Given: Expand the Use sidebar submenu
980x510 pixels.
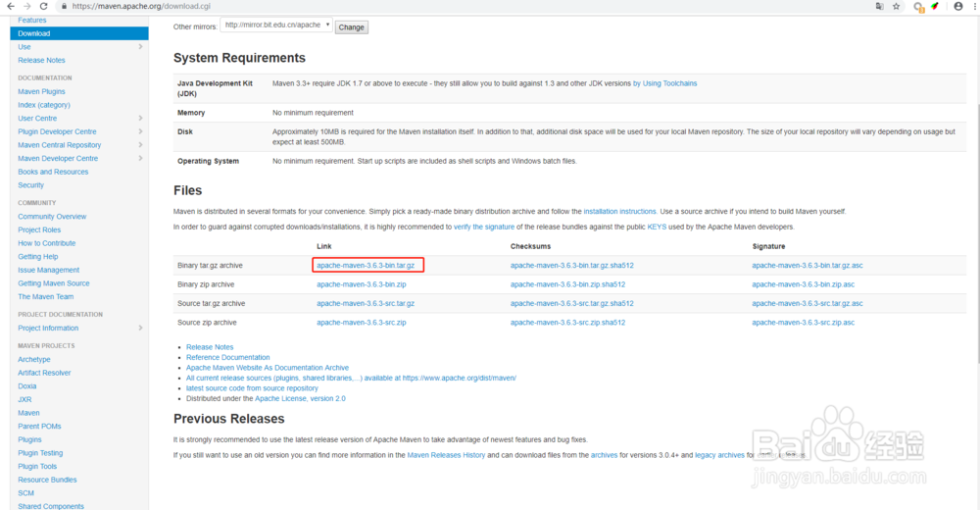Looking at the screenshot, I should point(140,47).
